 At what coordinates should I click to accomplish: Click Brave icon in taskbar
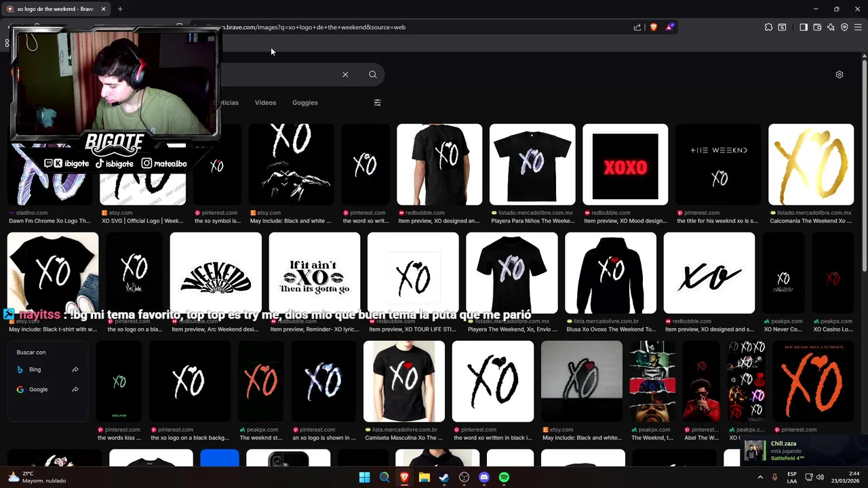pos(404,477)
